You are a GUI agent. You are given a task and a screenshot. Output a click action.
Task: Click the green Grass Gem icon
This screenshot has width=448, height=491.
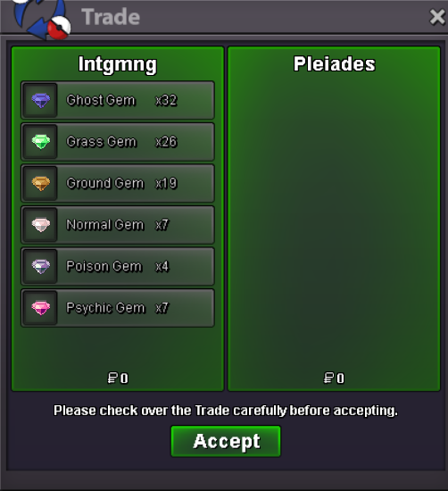click(41, 142)
